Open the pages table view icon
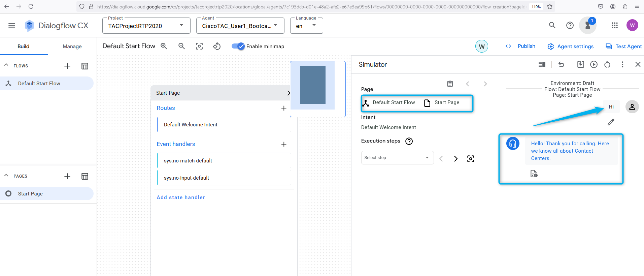Screen dimensions: 644x276 (85, 176)
